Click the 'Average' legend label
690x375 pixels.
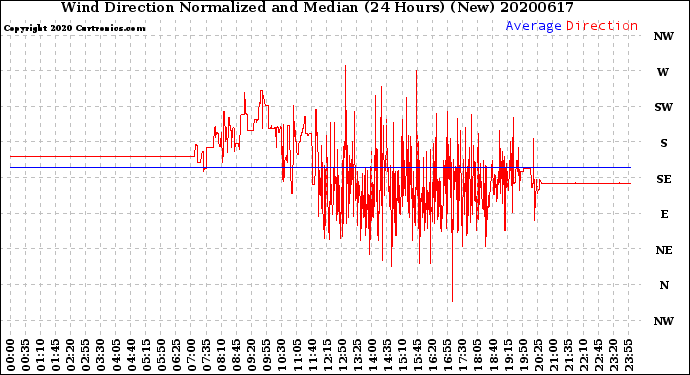pos(533,26)
